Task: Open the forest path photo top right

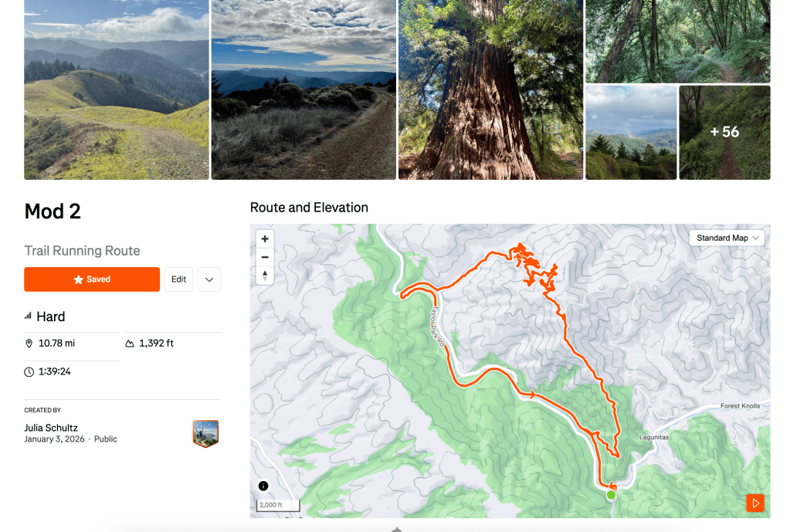Action: (x=677, y=41)
